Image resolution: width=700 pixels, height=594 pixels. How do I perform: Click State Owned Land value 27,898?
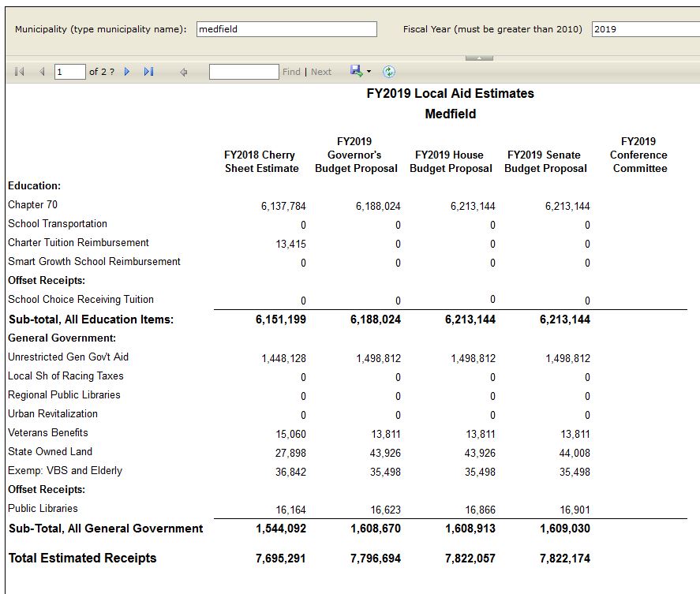click(x=290, y=454)
